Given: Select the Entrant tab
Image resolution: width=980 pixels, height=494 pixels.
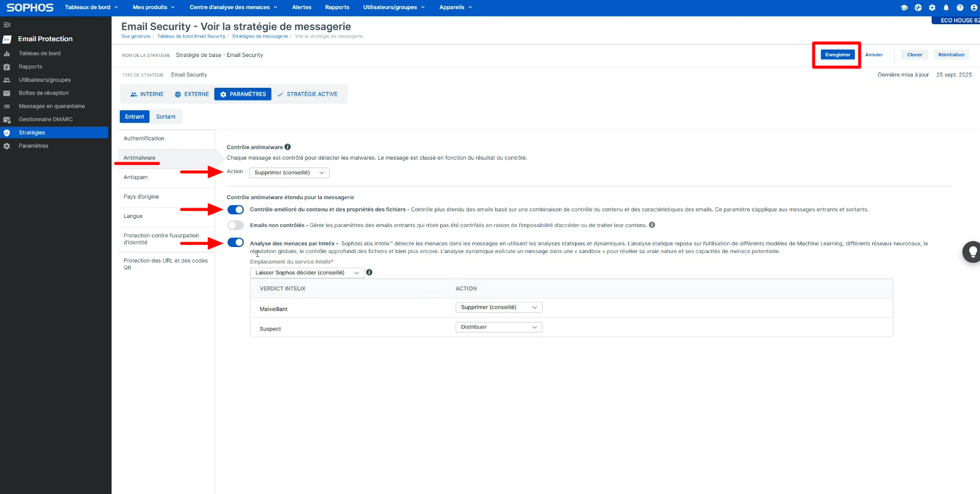Looking at the screenshot, I should point(134,117).
